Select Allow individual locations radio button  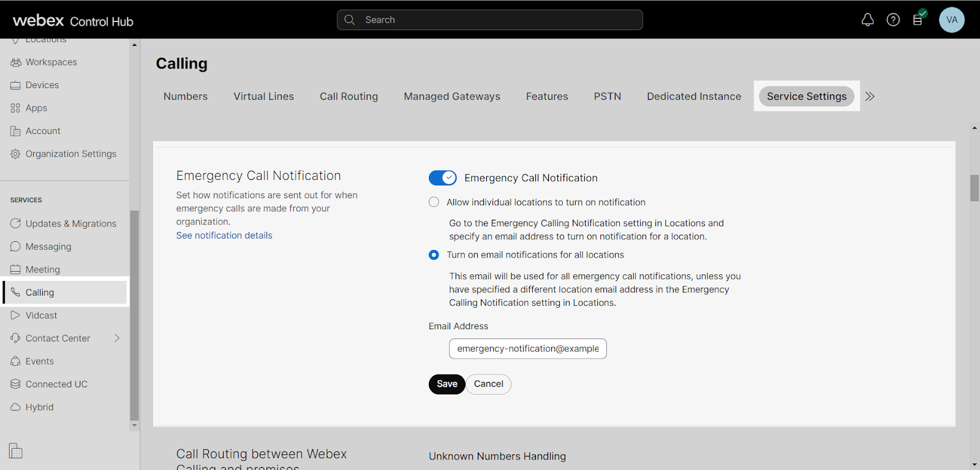434,202
